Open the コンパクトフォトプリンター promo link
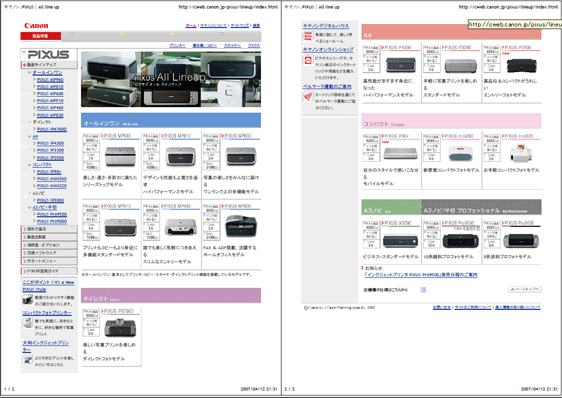 click(47, 313)
